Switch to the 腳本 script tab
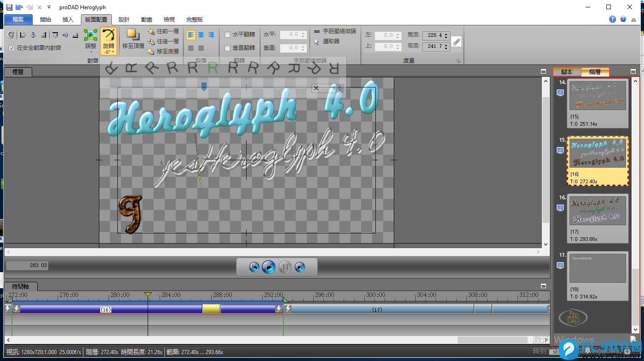Viewport: 644px width, 361px height. point(567,72)
